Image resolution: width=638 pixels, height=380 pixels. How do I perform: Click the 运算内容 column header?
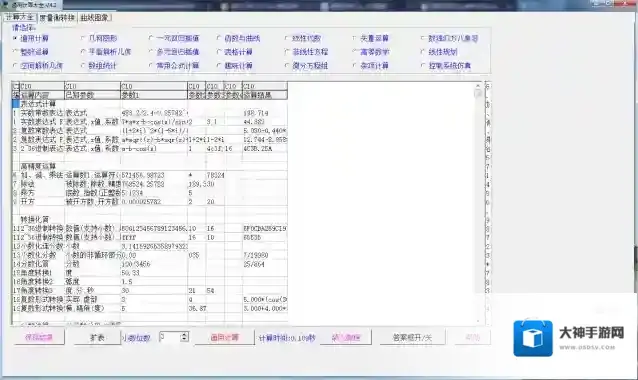42,95
